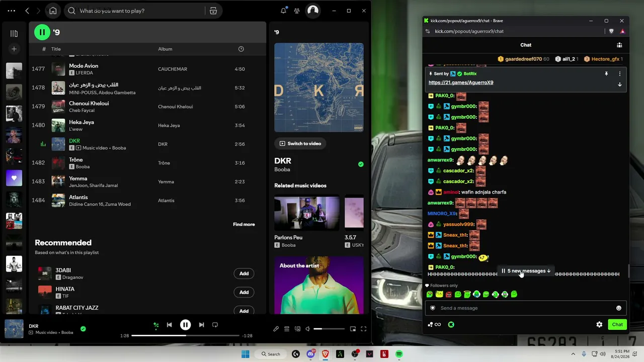This screenshot has width=644, height=362.
Task: Skip to the previous track
Action: pos(170,325)
